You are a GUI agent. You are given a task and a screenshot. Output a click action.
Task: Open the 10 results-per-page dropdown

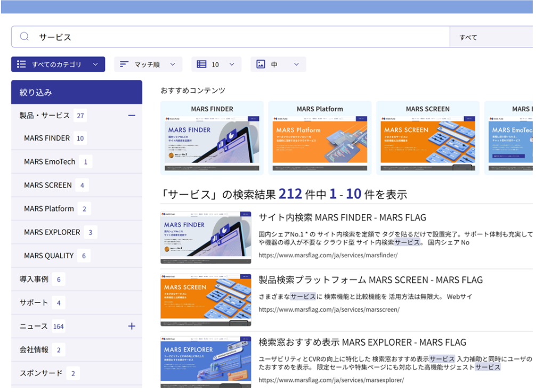pyautogui.click(x=216, y=64)
